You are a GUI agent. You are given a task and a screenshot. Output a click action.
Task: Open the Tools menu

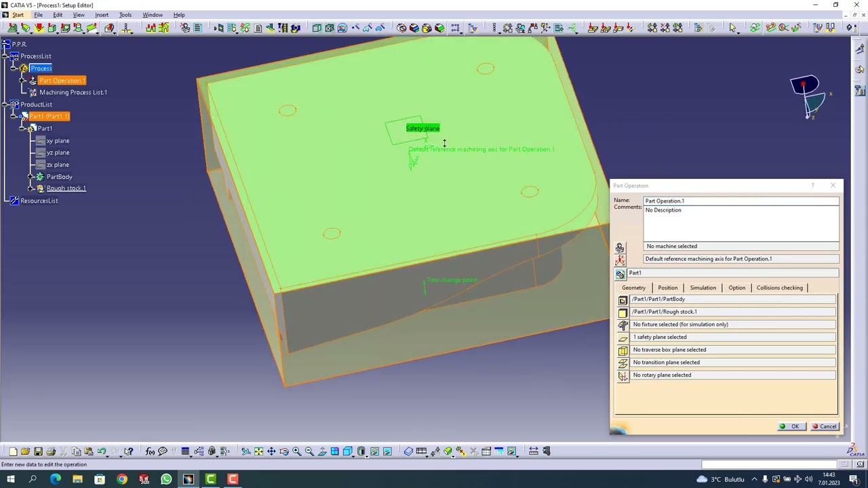click(x=125, y=15)
